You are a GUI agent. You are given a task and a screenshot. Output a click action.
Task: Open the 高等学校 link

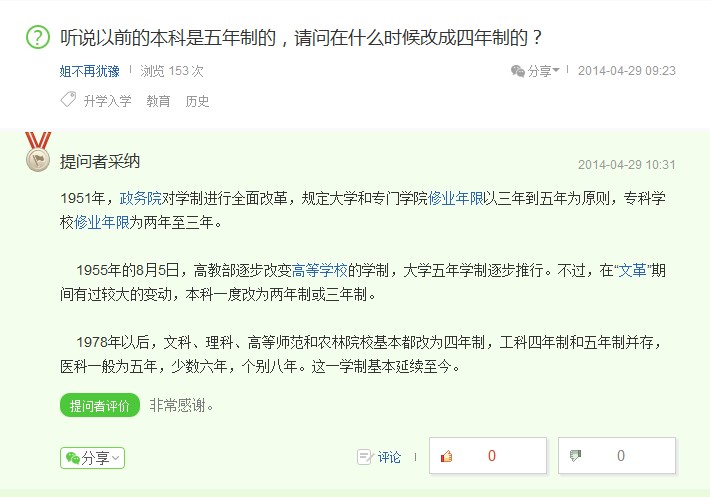(x=319, y=270)
